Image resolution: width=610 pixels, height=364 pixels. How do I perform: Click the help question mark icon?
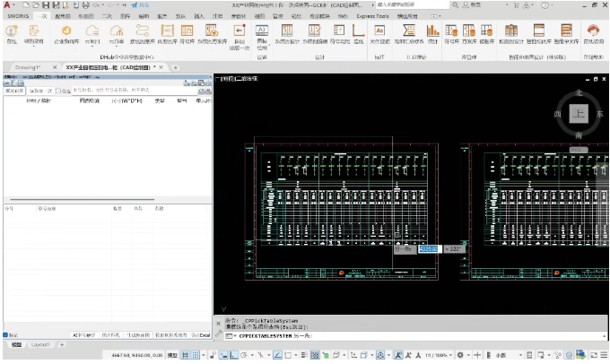click(x=545, y=5)
